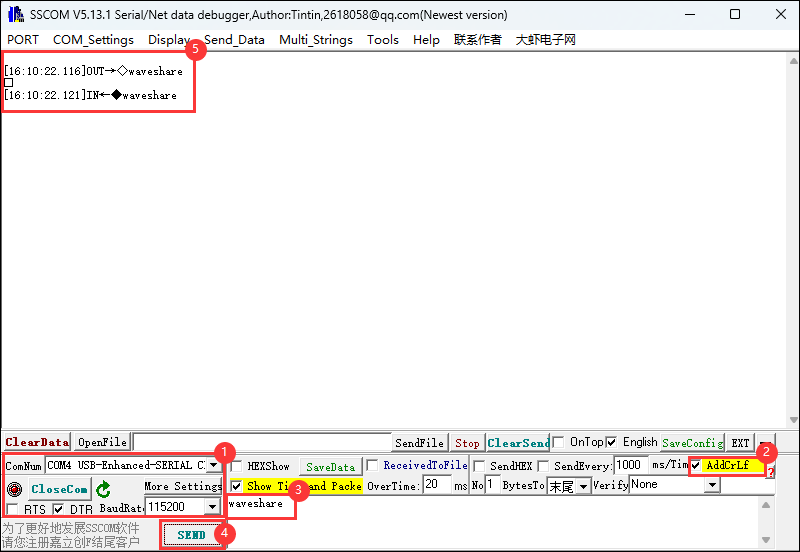
Task: Click the SaveConfig button
Action: tap(692, 443)
